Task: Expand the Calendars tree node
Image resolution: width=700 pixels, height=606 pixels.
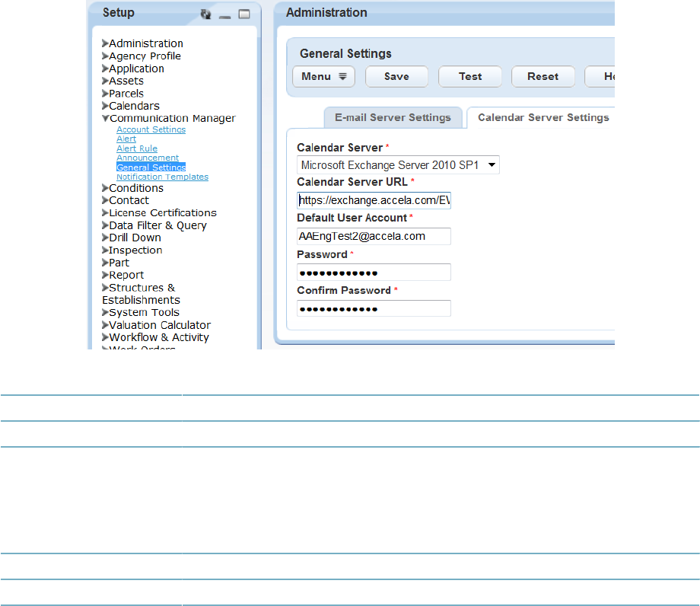Action: pos(105,106)
